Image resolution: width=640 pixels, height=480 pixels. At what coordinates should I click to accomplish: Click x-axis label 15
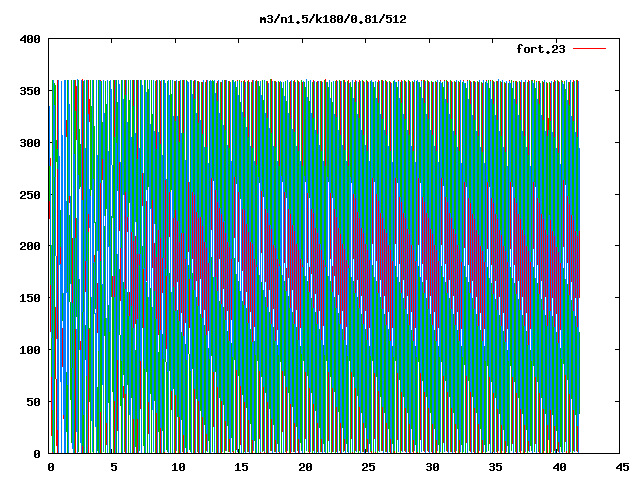[241, 467]
